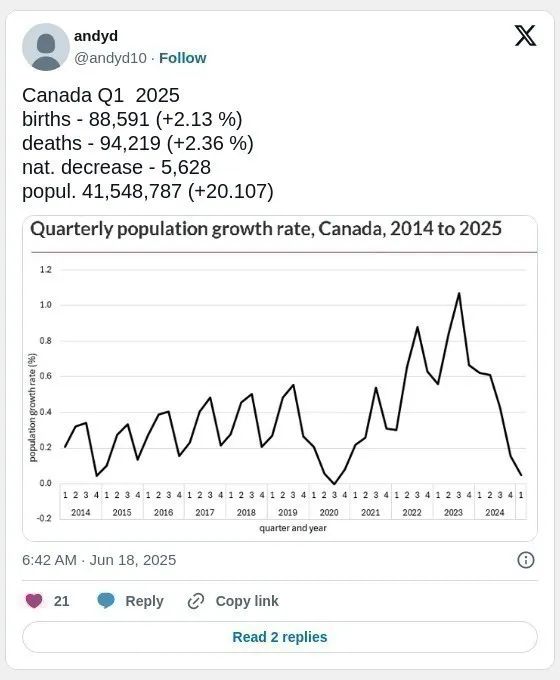Open the andyd display name
The width and height of the screenshot is (560, 680).
(x=96, y=36)
